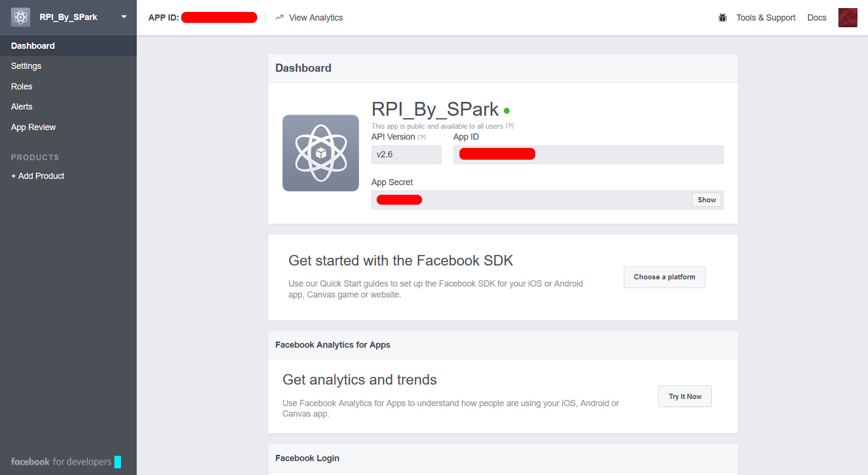
Task: Click the analytics trend arrow icon
Action: point(279,17)
